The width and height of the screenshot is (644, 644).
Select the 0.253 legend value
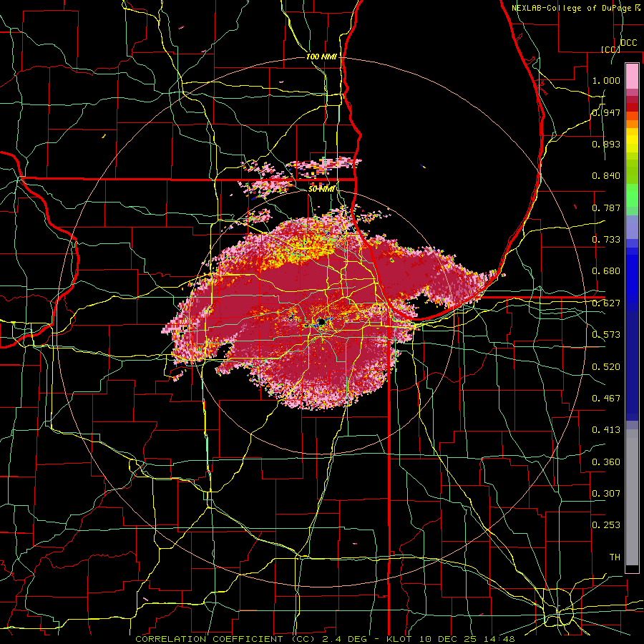[x=606, y=525]
